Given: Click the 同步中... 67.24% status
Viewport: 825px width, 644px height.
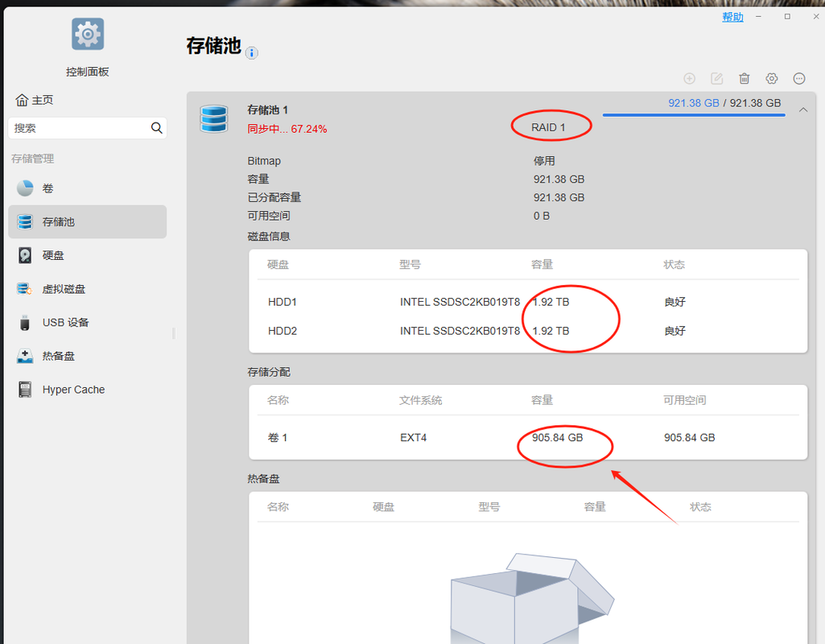Looking at the screenshot, I should 287,129.
